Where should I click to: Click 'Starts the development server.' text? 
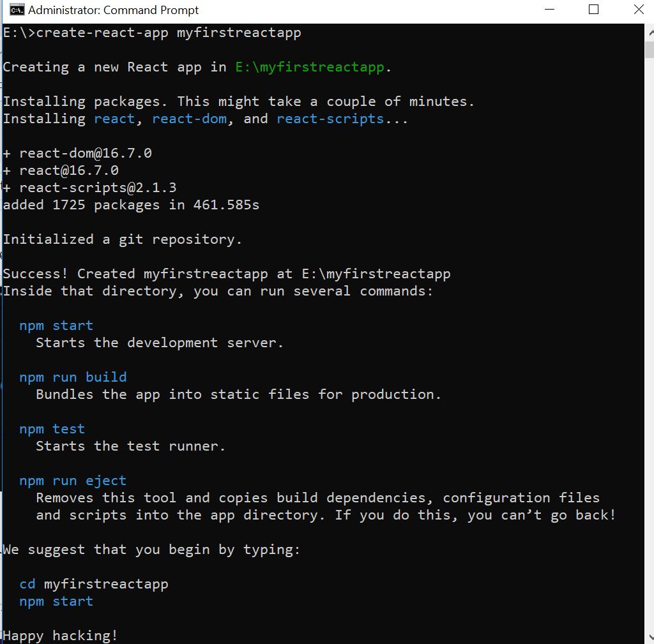pyautogui.click(x=160, y=343)
